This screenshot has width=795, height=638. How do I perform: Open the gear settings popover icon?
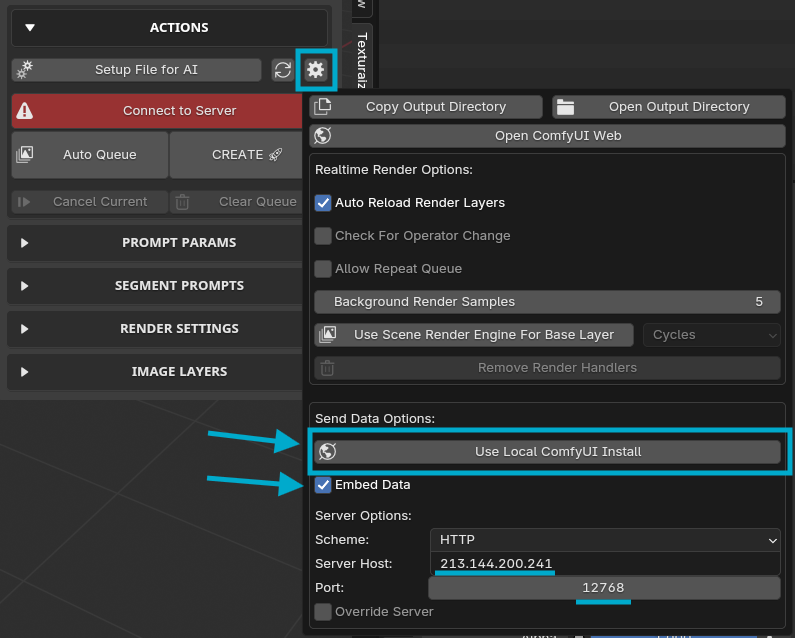point(315,70)
